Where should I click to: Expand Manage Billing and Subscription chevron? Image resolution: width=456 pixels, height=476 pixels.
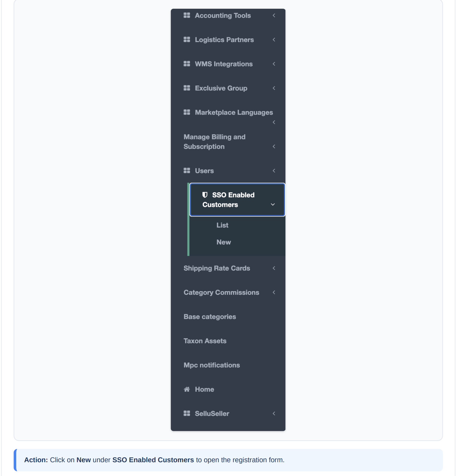pos(274,146)
